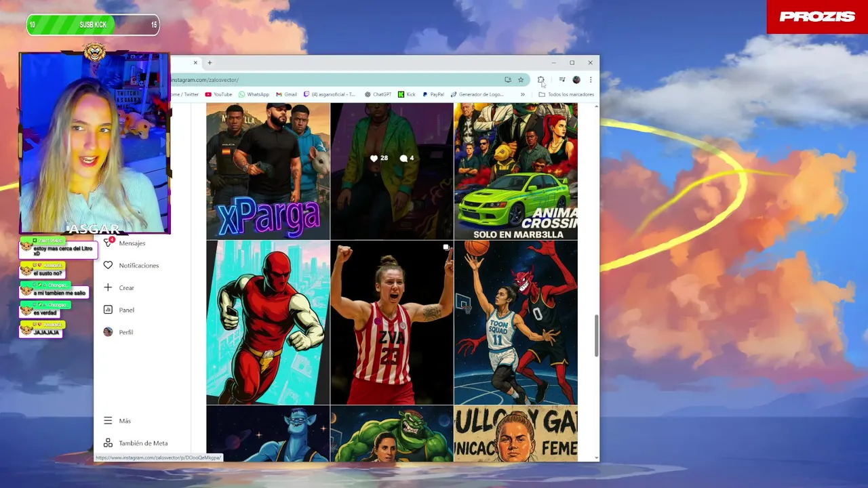The width and height of the screenshot is (868, 488).
Task: Click chat message 'el susto no?'
Action: [43, 270]
